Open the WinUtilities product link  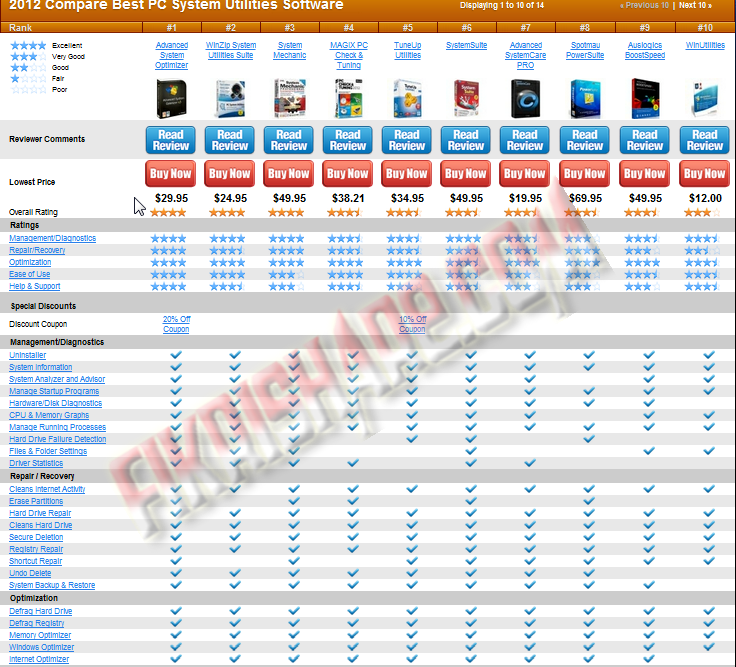click(705, 46)
